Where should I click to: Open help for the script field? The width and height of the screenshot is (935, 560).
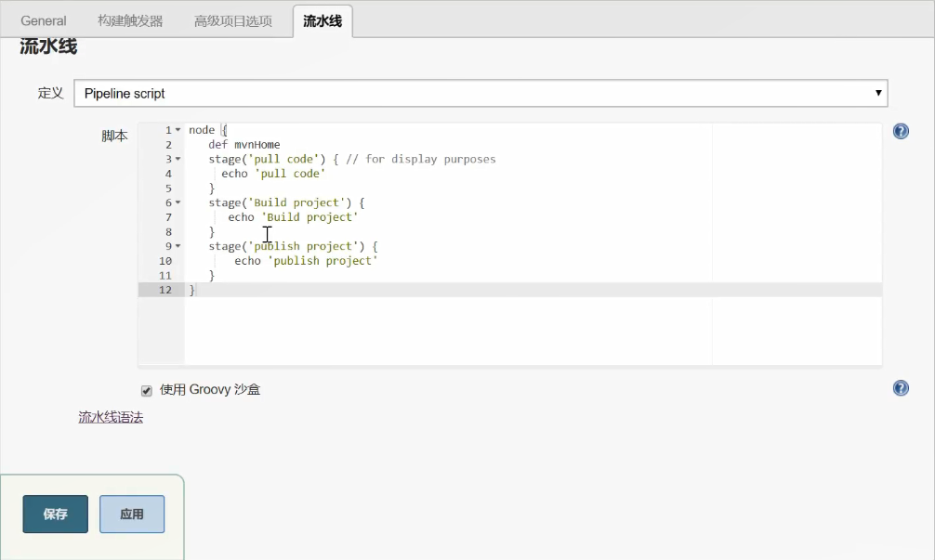click(901, 131)
